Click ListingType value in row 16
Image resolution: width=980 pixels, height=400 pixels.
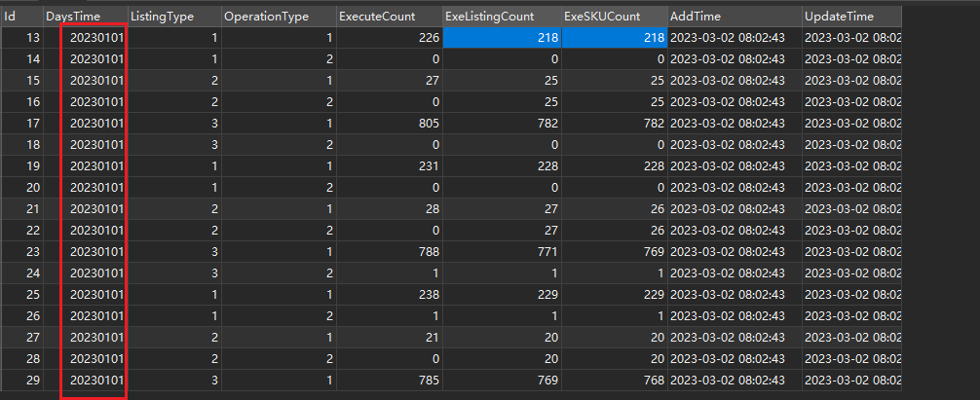coord(174,102)
